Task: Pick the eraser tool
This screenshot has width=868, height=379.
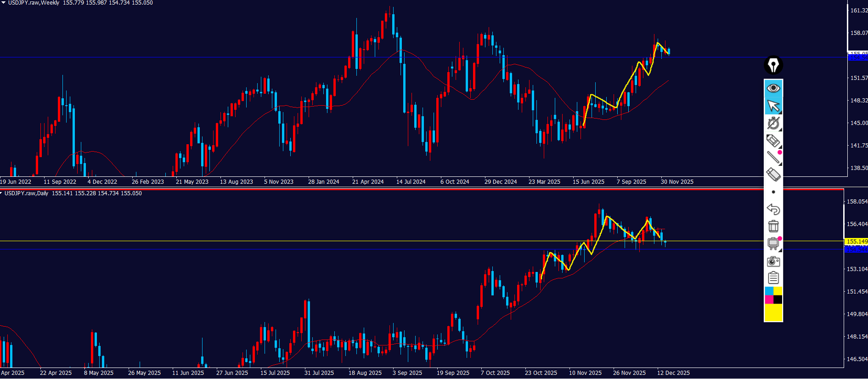Action: 773,175
